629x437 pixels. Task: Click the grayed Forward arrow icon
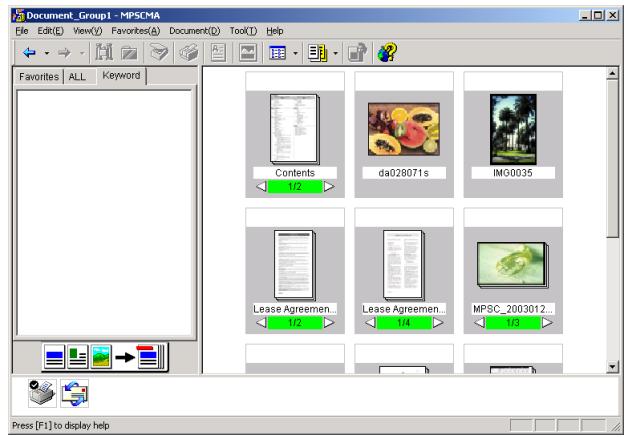pyautogui.click(x=64, y=53)
